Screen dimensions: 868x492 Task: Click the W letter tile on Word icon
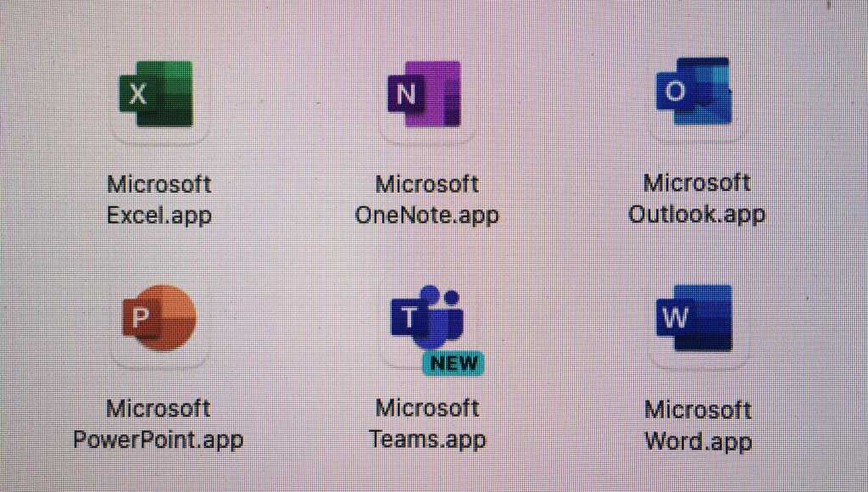point(676,319)
